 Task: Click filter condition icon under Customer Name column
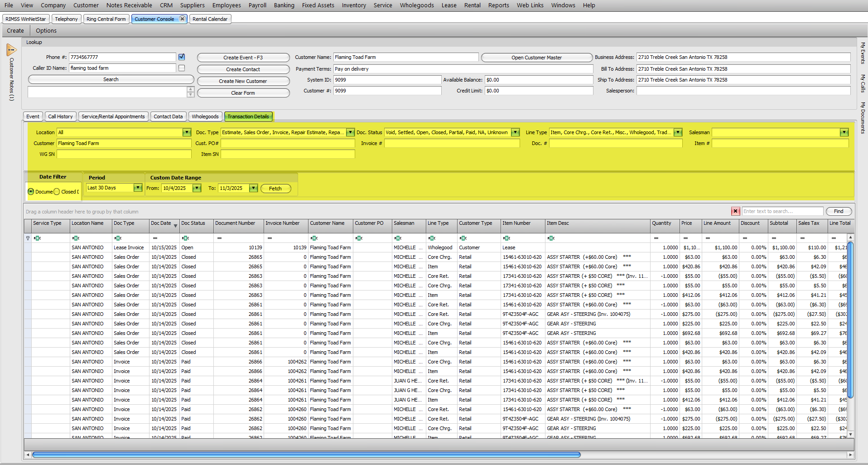[314, 238]
